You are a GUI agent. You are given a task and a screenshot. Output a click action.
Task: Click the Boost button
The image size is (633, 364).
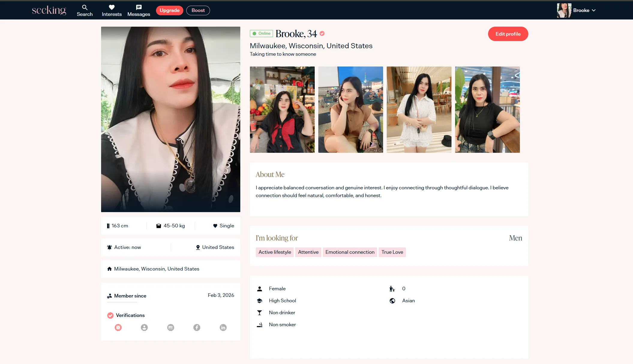click(198, 10)
